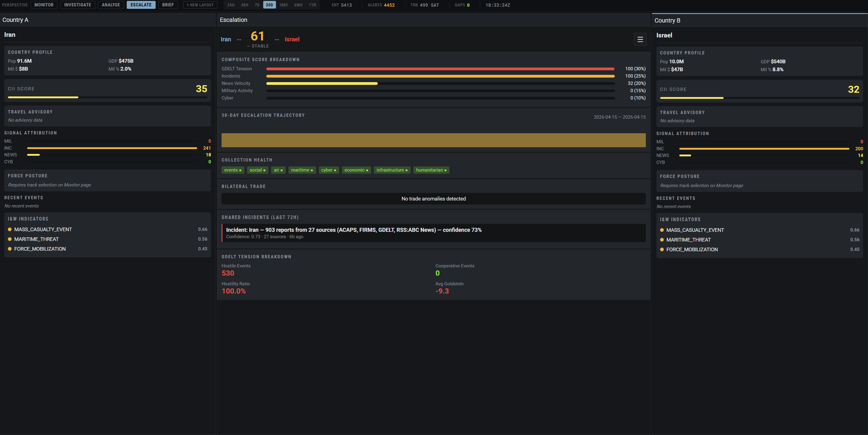Screen dimensions: 868x435
Task: Click the Incidents score bar
Action: point(440,76)
